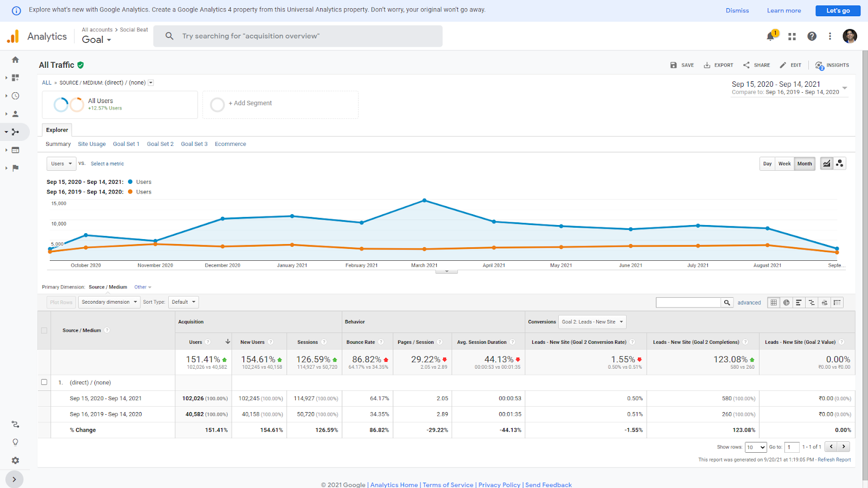Image resolution: width=868 pixels, height=488 pixels.
Task: Expand the left sidebar navigation
Action: tap(14, 479)
